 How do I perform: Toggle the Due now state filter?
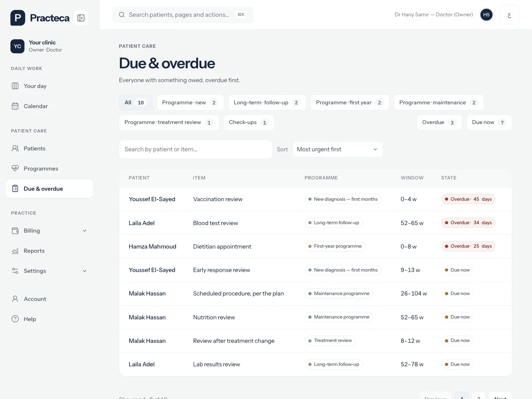tap(489, 122)
